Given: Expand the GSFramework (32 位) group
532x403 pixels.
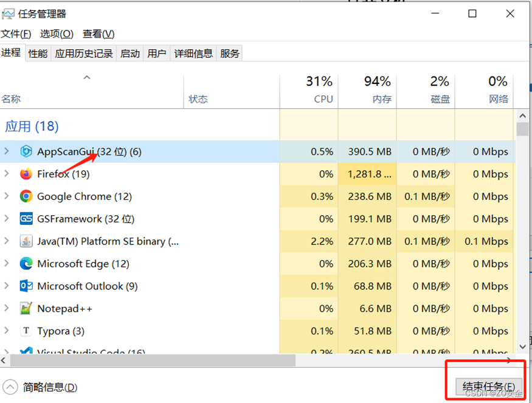Looking at the screenshot, I should point(7,218).
